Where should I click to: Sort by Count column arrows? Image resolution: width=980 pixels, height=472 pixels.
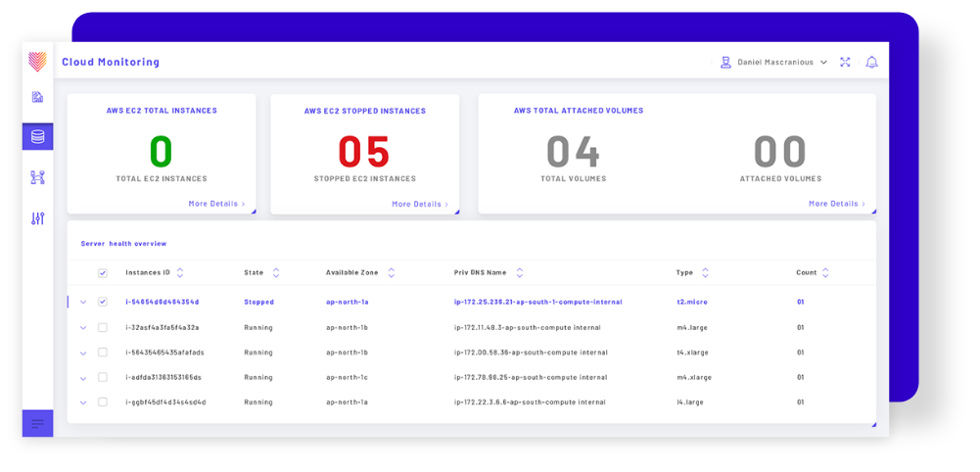(x=825, y=272)
